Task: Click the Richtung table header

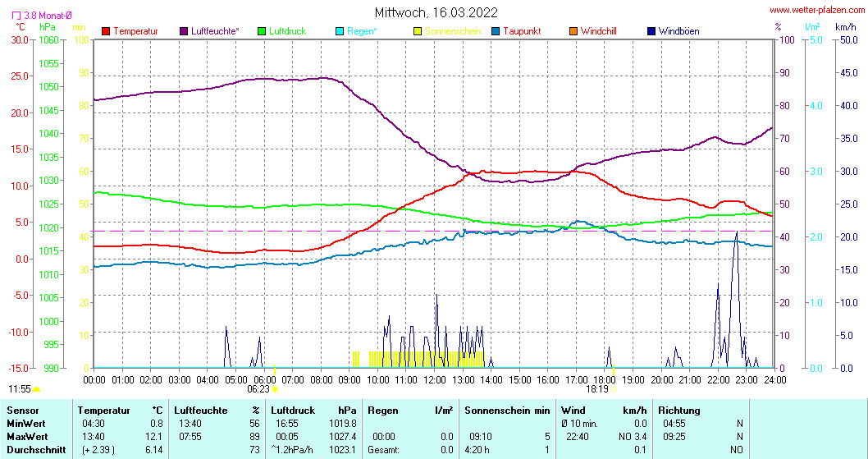Action: (x=678, y=411)
